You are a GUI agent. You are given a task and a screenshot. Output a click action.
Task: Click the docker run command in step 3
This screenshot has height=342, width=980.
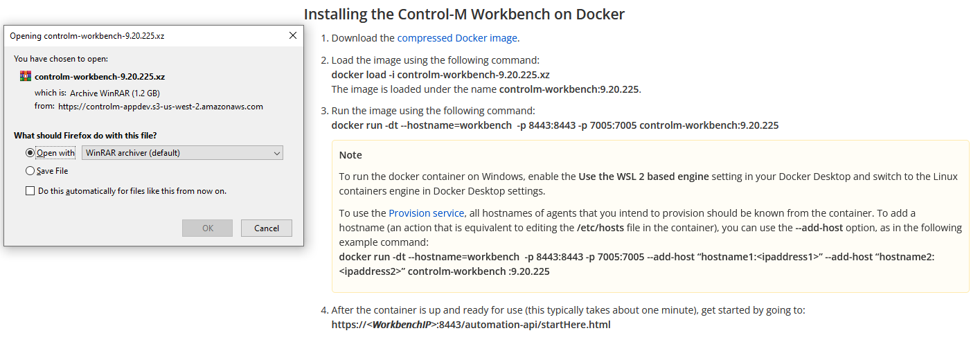[x=555, y=125]
